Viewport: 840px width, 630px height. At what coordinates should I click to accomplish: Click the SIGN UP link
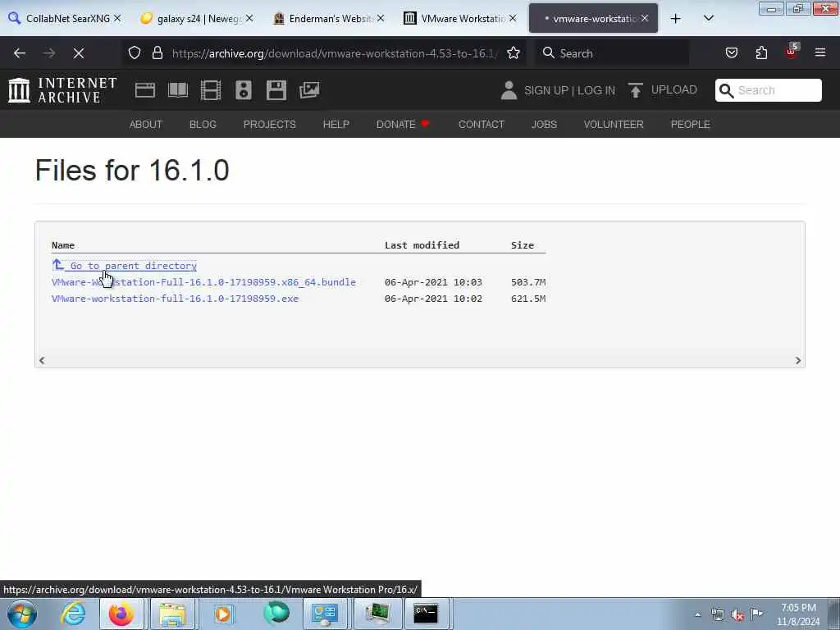(x=546, y=90)
